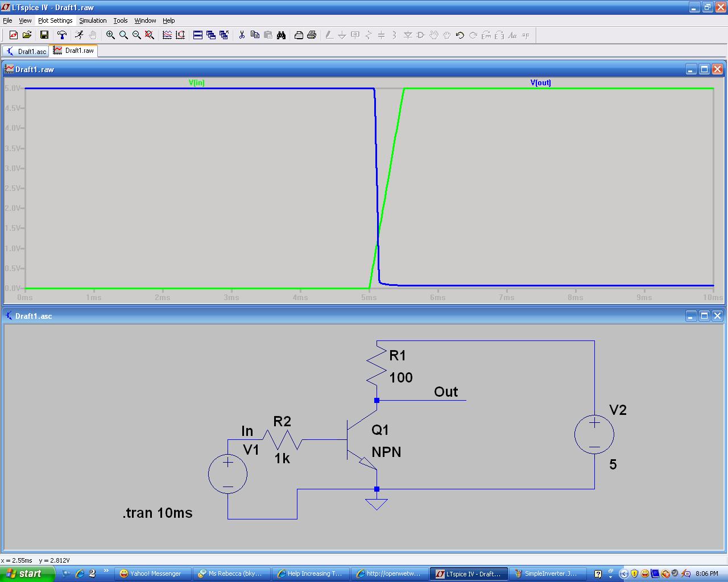Click the ground symbol in the schematic
This screenshot has height=582, width=728.
(x=377, y=503)
